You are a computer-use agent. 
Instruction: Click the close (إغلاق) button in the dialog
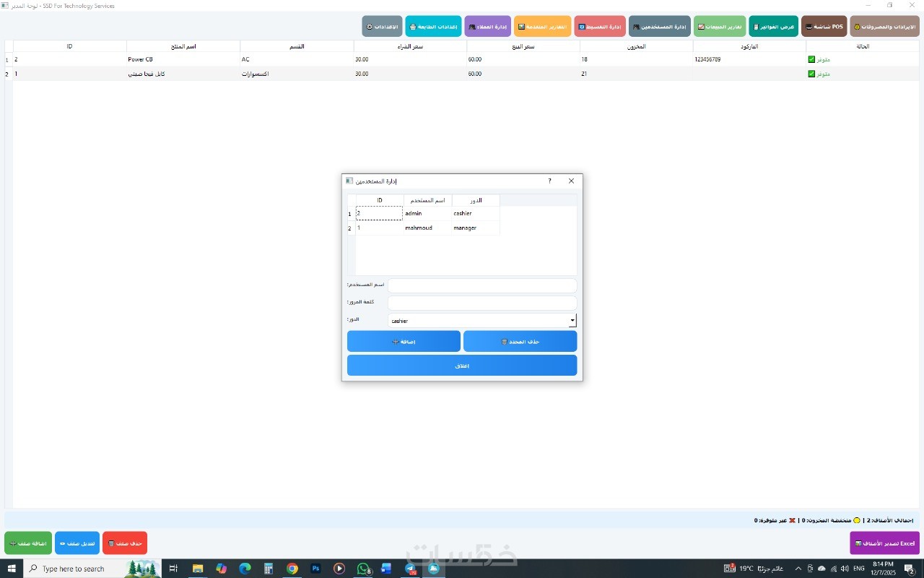click(462, 366)
